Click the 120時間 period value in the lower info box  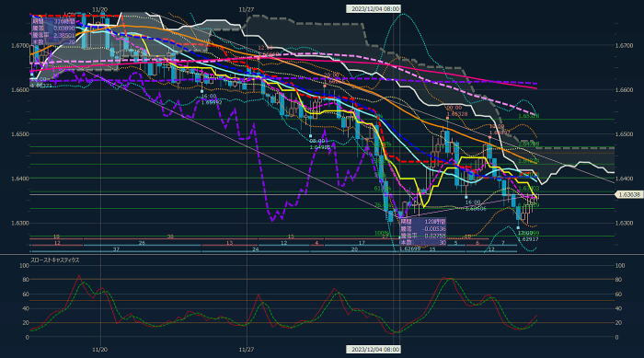[x=435, y=222]
